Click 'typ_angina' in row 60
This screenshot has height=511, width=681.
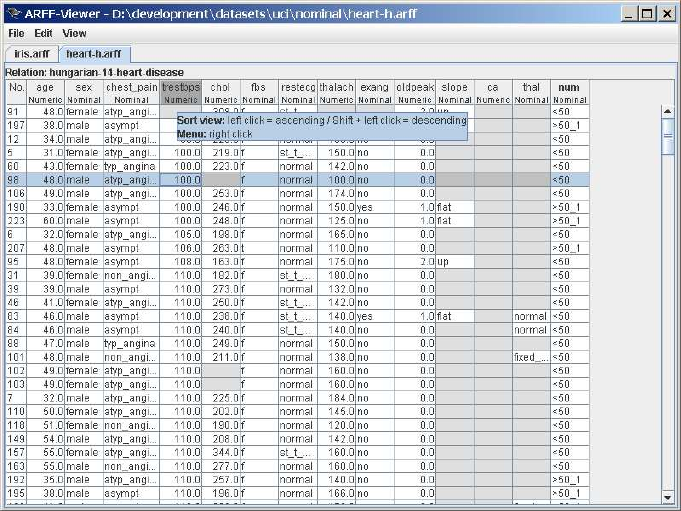[131, 166]
